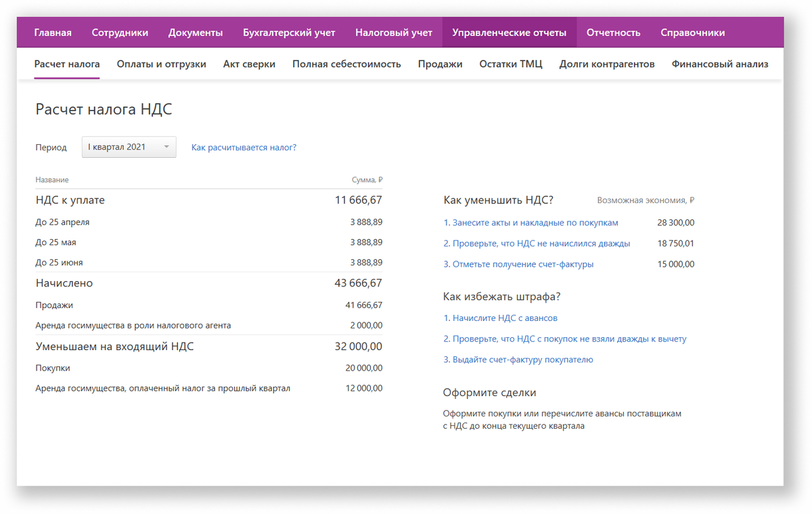Click the dropdown arrow next to the period selector

[166, 146]
